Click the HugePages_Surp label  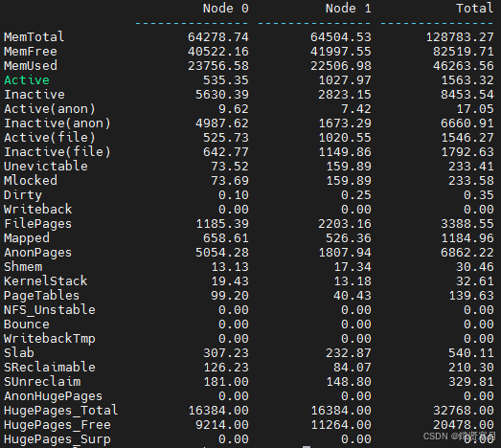57,439
